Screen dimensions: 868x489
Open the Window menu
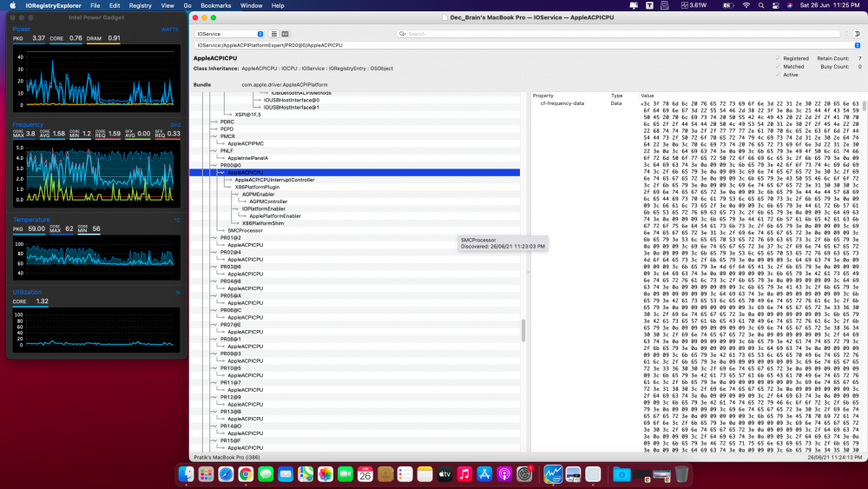[252, 5]
